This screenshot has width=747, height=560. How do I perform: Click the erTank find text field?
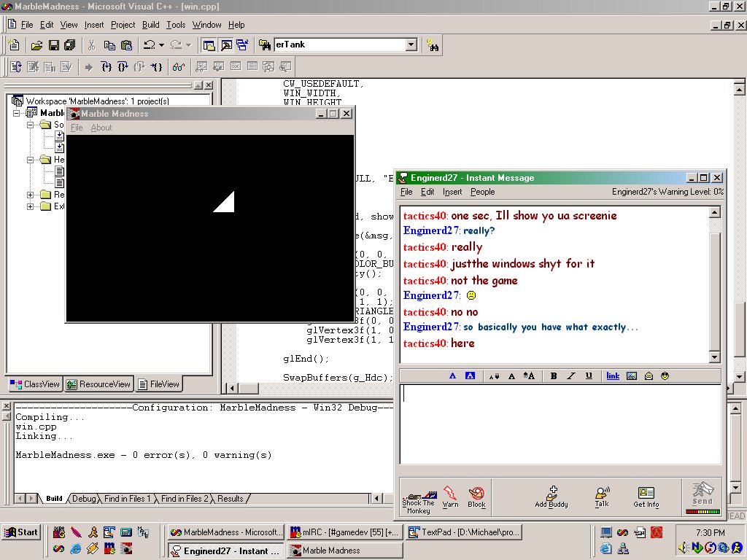click(340, 44)
